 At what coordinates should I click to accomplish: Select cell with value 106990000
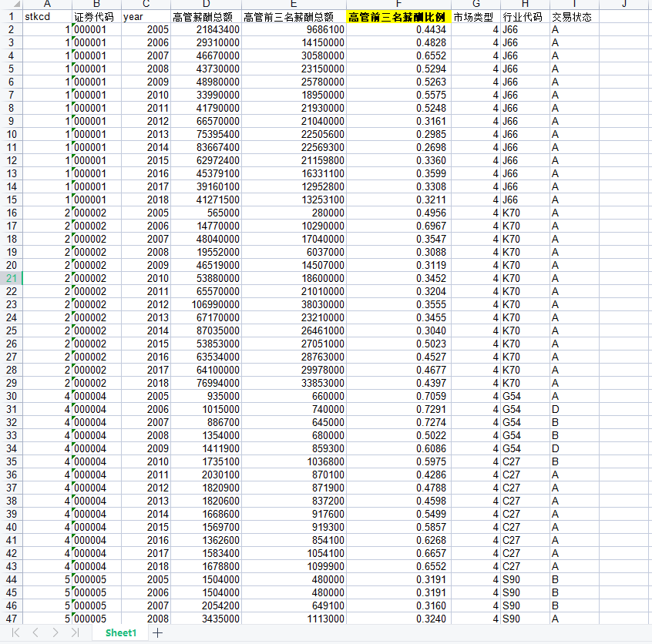point(207,304)
